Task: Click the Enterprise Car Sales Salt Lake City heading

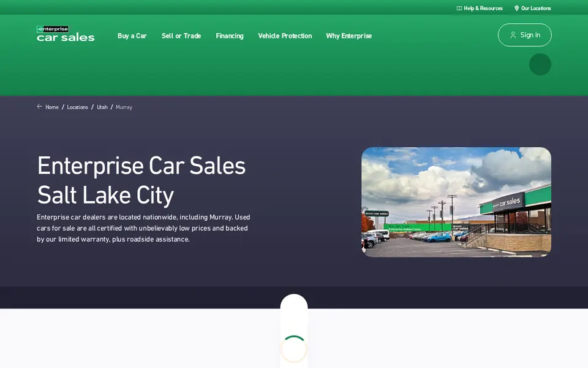Action: point(141,180)
